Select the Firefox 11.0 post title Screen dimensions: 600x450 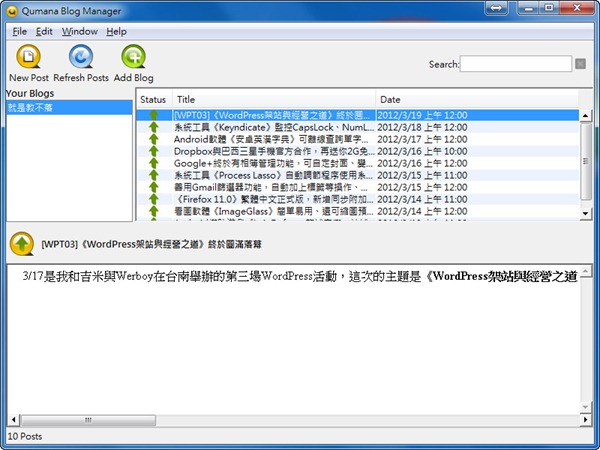tap(273, 199)
